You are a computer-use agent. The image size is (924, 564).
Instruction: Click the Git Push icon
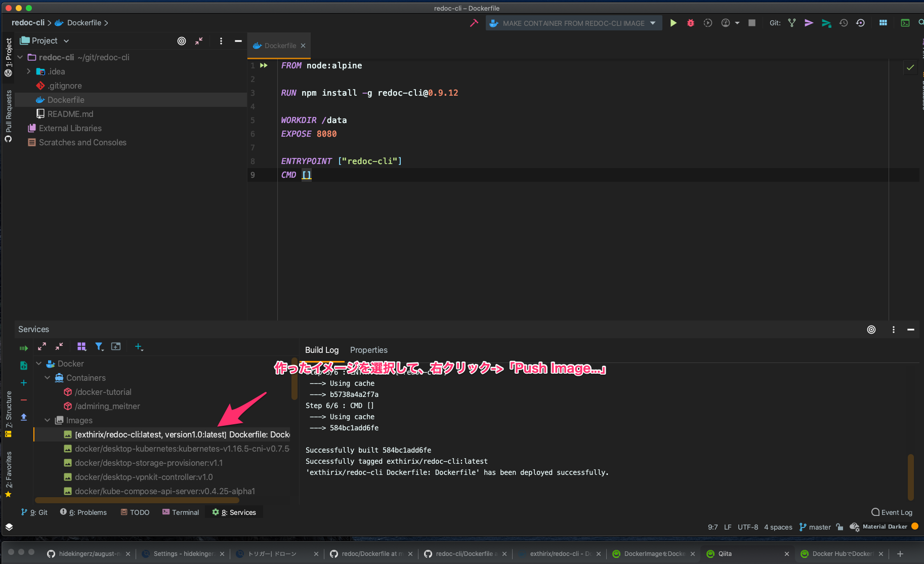(x=826, y=23)
